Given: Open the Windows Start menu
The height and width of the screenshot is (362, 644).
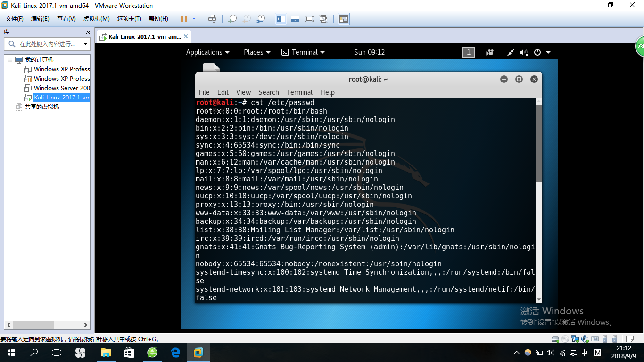Looking at the screenshot, I should 11,353.
